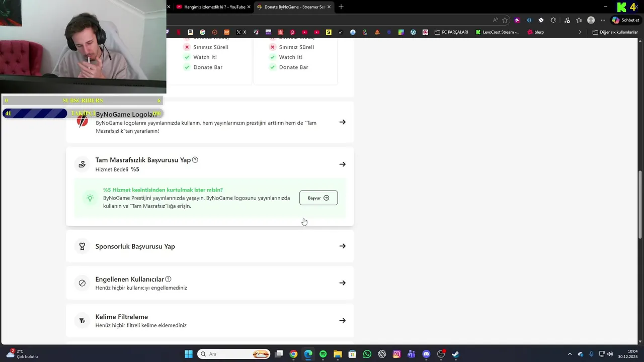Image resolution: width=644 pixels, height=362 pixels.
Task: Expand Engellenen Kullanıcılar arrow
Action: [x=342, y=283]
